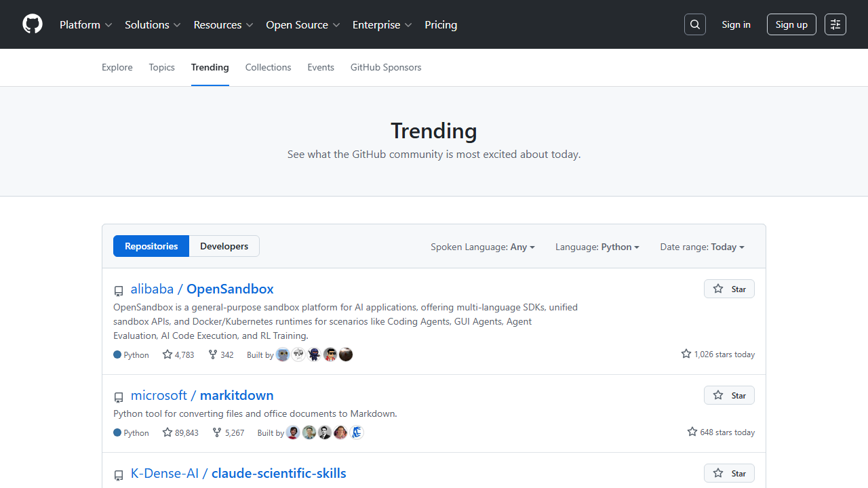The width and height of the screenshot is (868, 488).
Task: Click fourth contributor avatar of OpenSandbox
Action: [x=330, y=354]
